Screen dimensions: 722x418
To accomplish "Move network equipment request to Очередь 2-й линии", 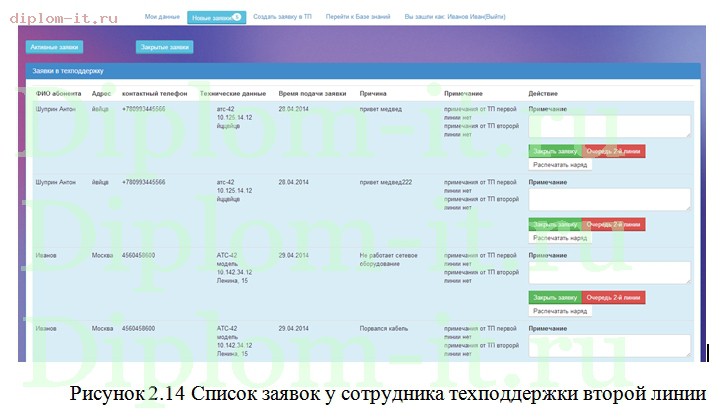I will coord(613,298).
